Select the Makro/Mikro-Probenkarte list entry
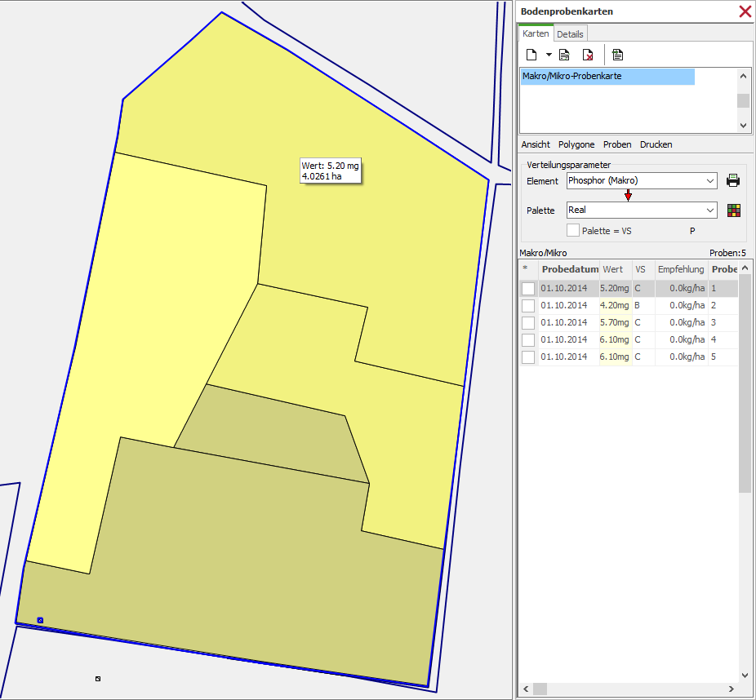This screenshot has height=700, width=756. click(607, 77)
